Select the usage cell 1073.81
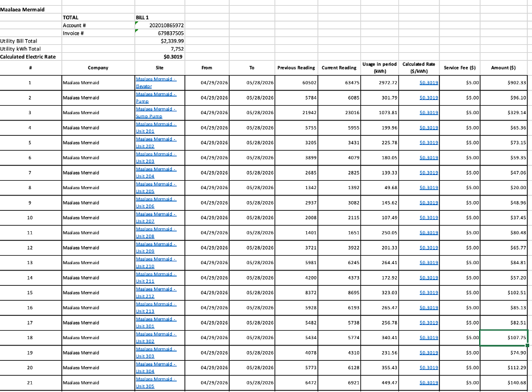532x392 pixels. [x=380, y=112]
